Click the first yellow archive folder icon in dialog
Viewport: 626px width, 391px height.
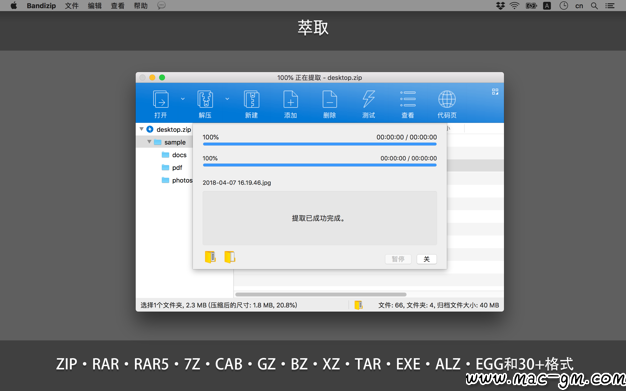coord(210,257)
